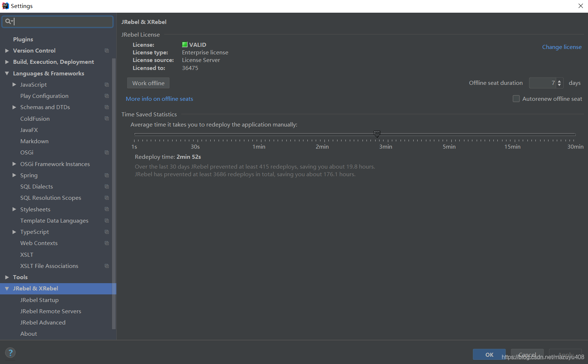
Task: Open JRebel Advanced settings
Action: (43, 322)
